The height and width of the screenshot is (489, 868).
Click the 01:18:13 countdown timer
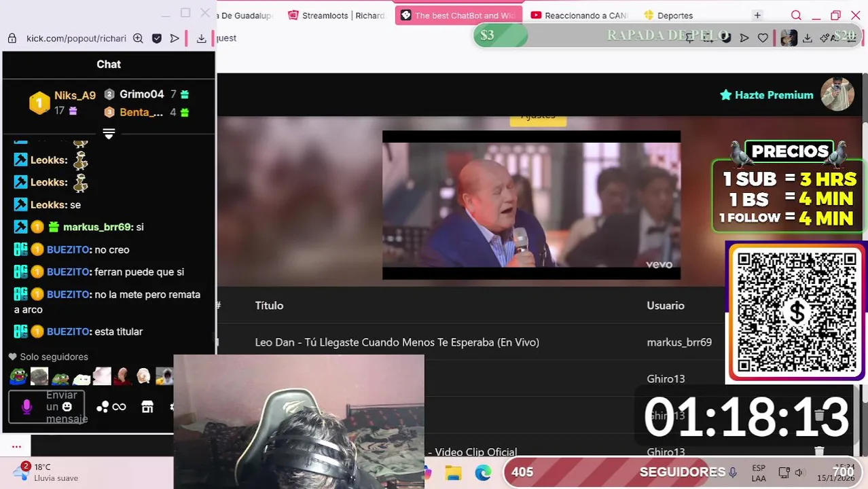click(746, 416)
